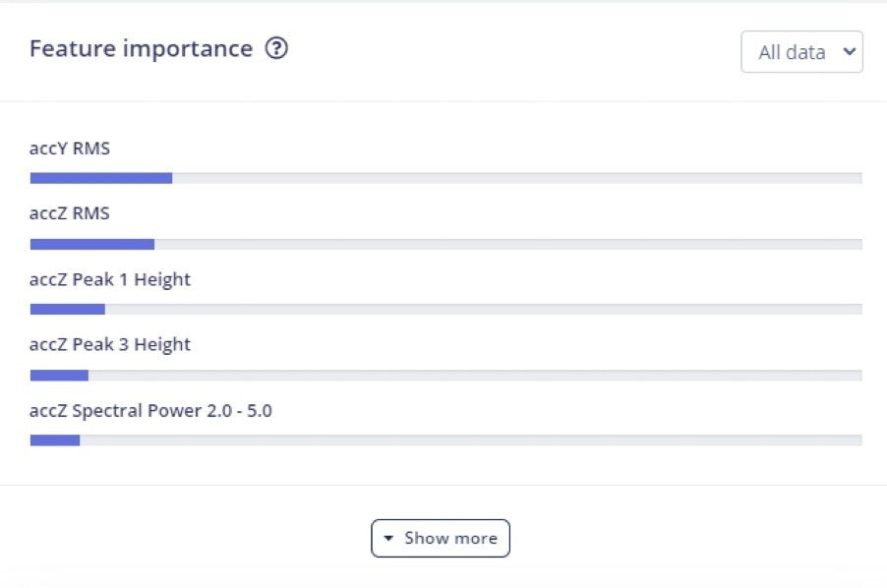
Task: Click the caret arrow inside Show more
Action: [x=389, y=539]
